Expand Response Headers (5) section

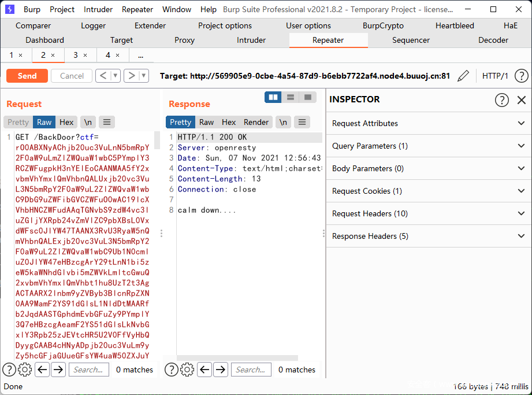coord(429,236)
